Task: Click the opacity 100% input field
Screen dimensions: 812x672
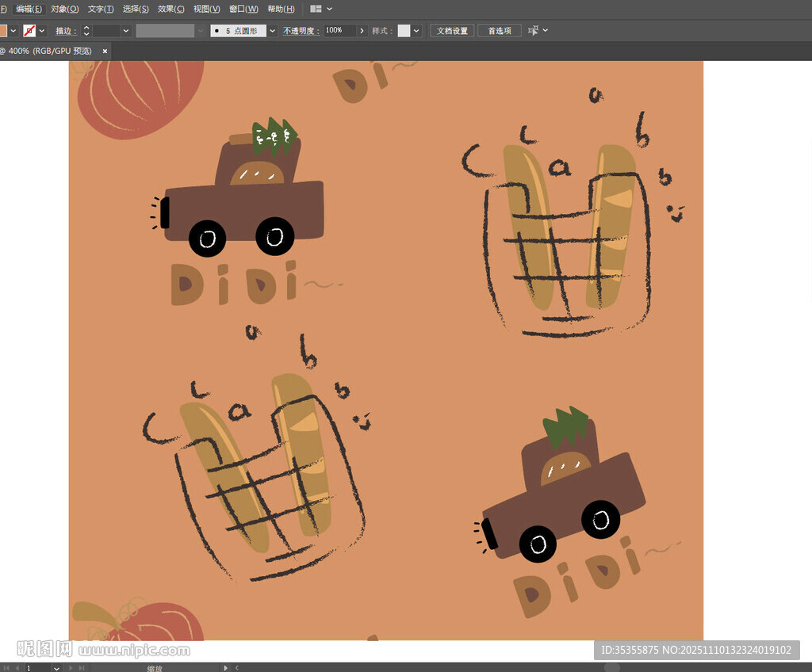Action: (338, 31)
